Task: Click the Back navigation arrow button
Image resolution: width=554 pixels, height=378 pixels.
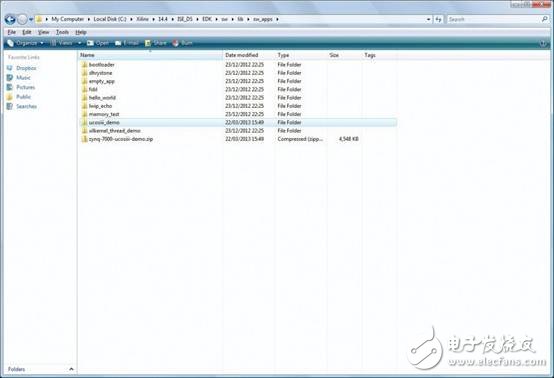Action: (10, 19)
